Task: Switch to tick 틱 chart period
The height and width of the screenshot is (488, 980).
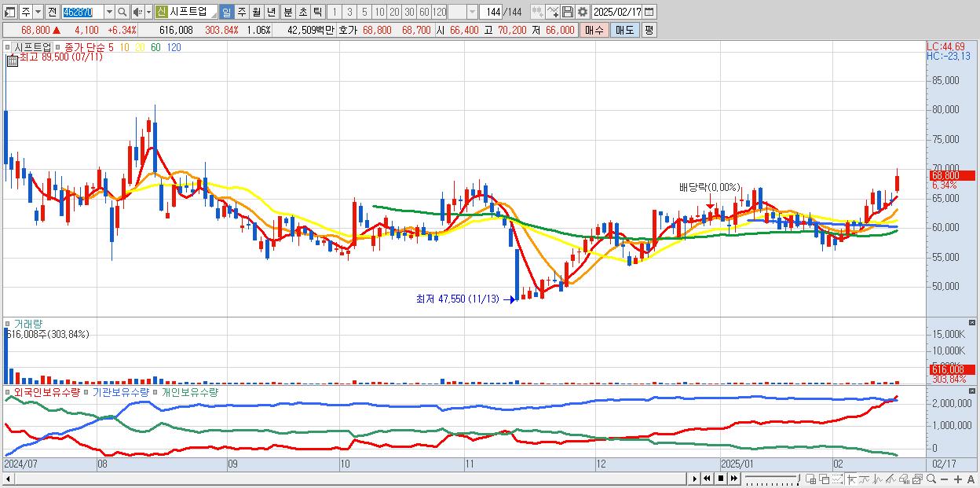Action: click(317, 12)
